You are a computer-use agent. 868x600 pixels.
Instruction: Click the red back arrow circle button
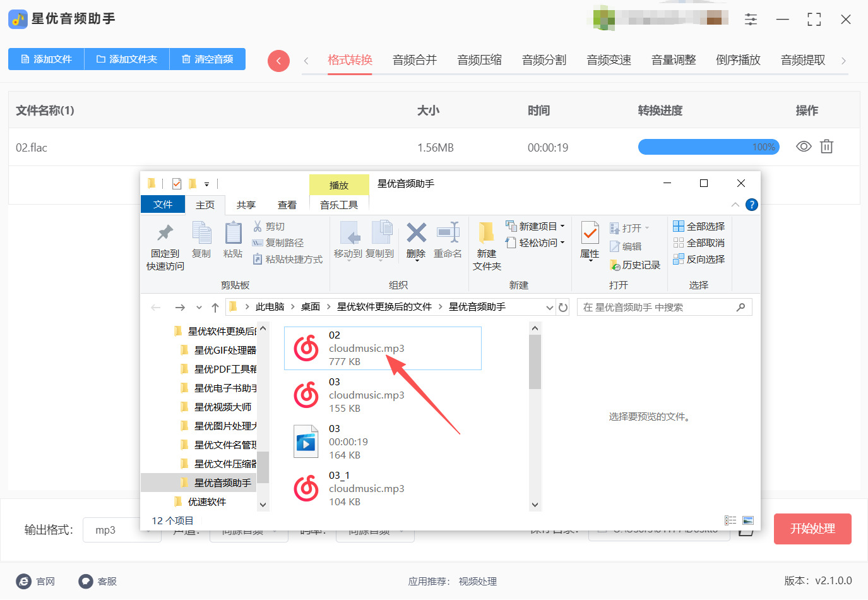coord(278,61)
